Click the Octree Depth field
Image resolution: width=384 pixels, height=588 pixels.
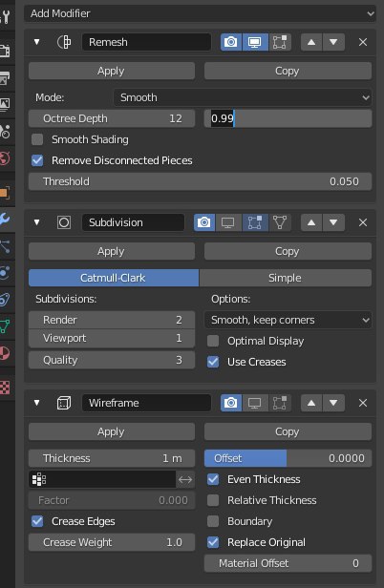(112, 118)
